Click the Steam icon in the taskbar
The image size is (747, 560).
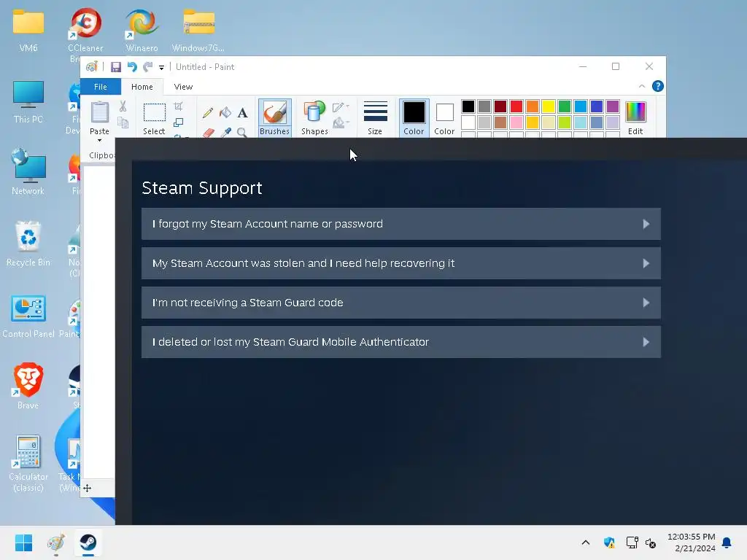point(88,542)
